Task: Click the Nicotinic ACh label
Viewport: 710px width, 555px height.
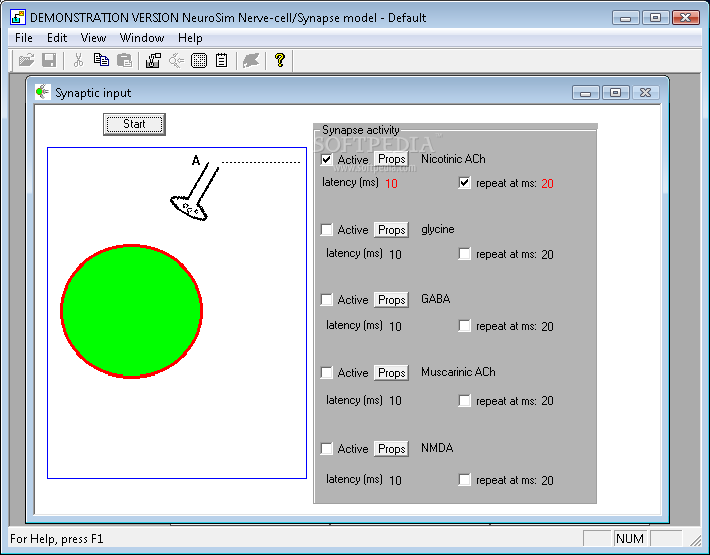Action: [x=453, y=159]
